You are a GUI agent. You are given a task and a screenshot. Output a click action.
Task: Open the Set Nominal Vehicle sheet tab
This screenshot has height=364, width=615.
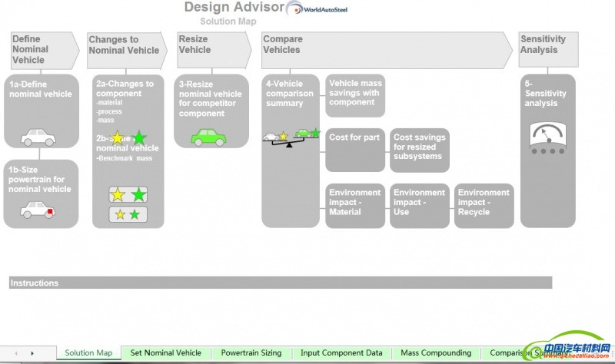(166, 353)
